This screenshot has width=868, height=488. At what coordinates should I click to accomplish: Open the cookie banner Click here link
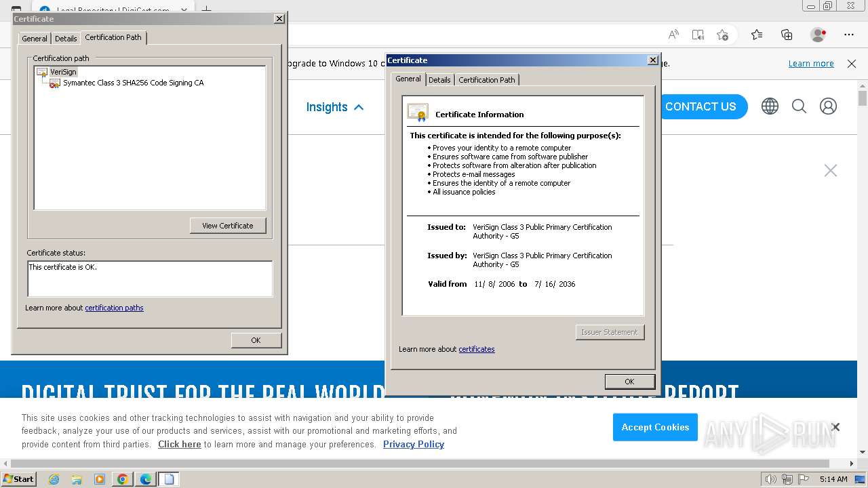click(180, 445)
